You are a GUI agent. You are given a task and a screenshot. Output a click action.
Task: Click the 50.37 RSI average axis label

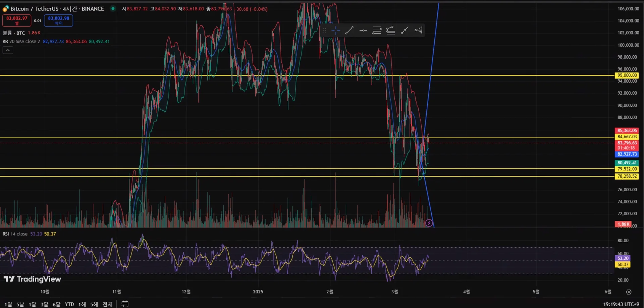pos(623,264)
